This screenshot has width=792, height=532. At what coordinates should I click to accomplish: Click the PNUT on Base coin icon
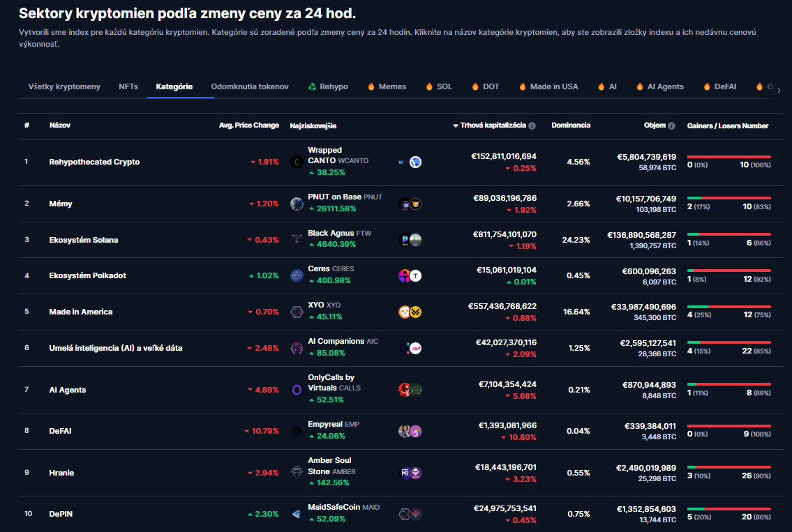(297, 204)
